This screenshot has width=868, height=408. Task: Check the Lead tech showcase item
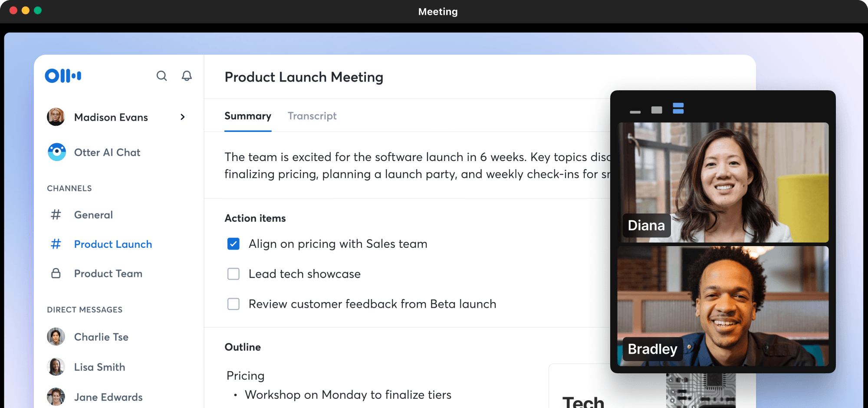tap(233, 274)
